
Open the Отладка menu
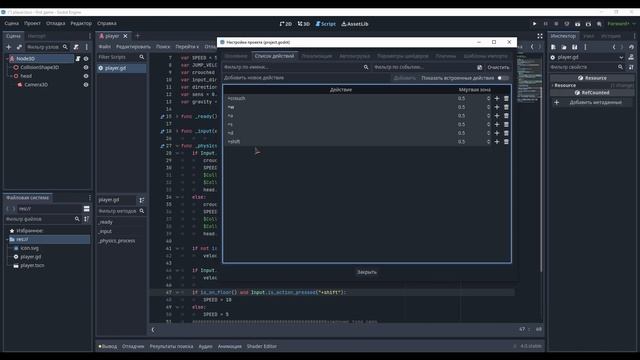point(56,24)
